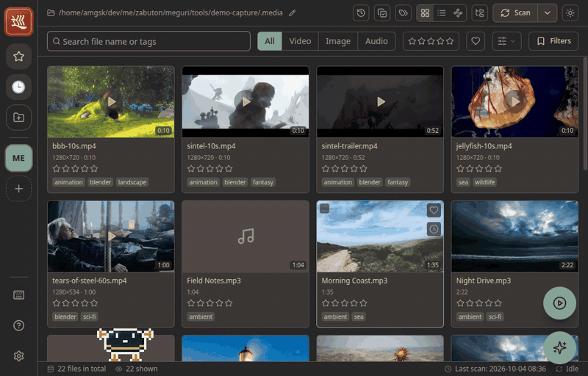This screenshot has width=588, height=376.
Task: Open the tears-of-steel-60s.mp4 thumbnail
Action: 111,236
